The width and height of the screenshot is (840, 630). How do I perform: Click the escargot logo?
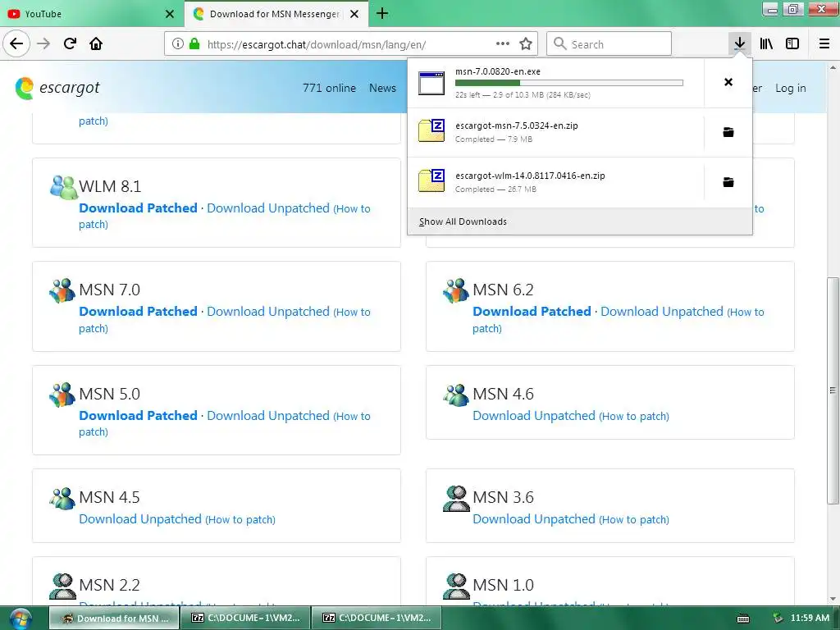click(x=57, y=88)
